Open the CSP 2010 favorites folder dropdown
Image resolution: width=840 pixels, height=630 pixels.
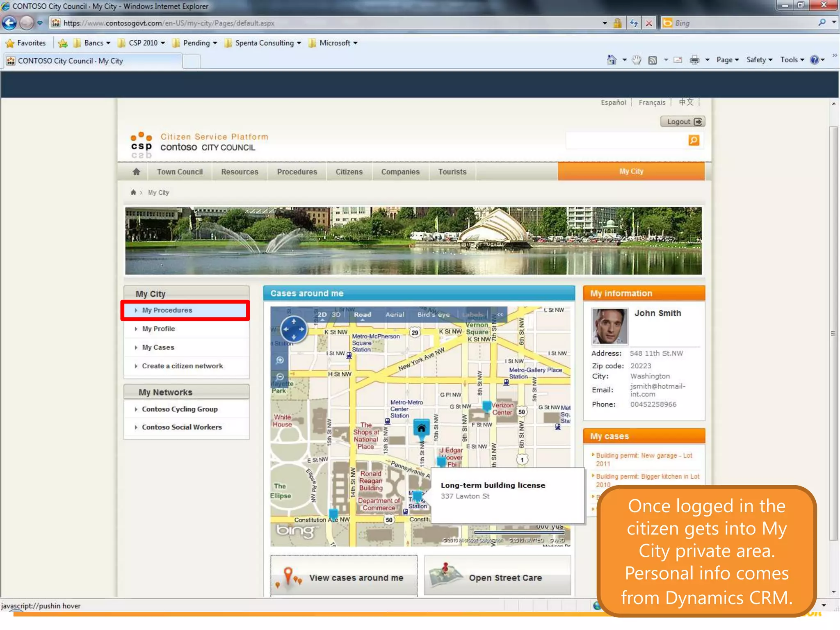tap(142, 43)
